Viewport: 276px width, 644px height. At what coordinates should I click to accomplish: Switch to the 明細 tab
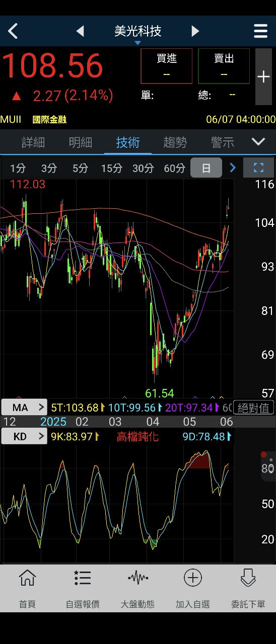coord(81,142)
